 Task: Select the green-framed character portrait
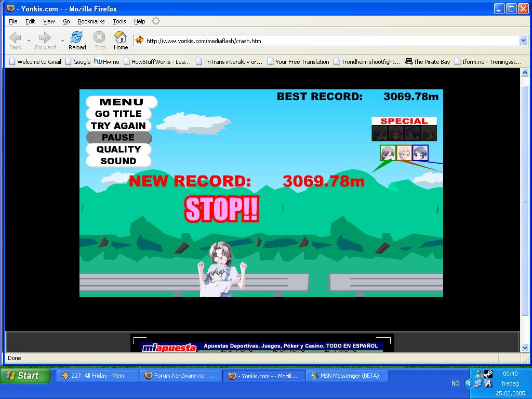click(x=388, y=153)
